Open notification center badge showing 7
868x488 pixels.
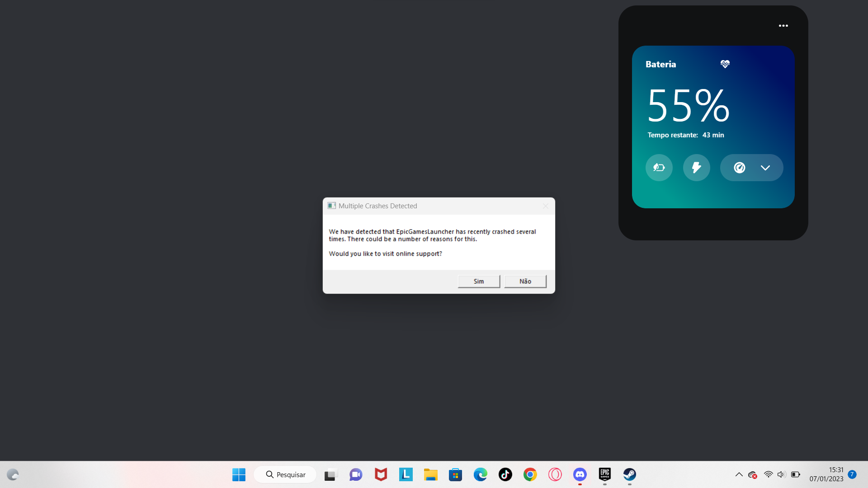[852, 474]
